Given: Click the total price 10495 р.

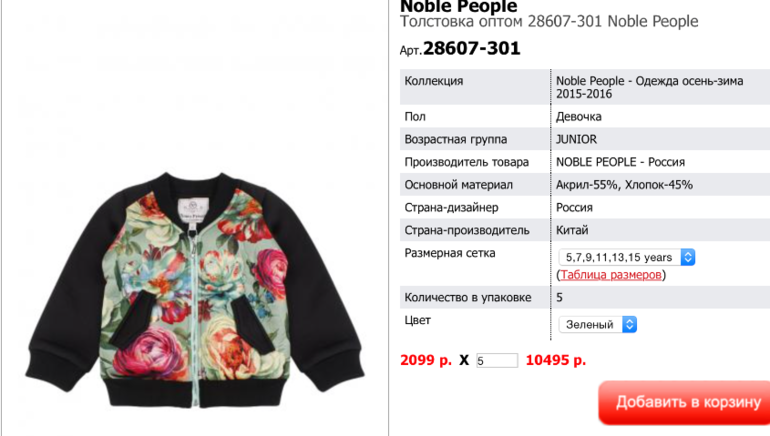Looking at the screenshot, I should tap(556, 360).
